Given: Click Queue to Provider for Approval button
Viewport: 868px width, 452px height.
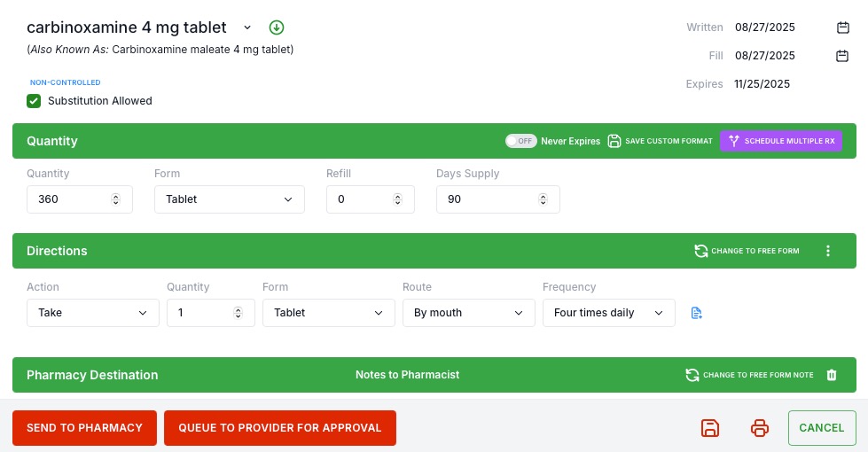Looking at the screenshot, I should pyautogui.click(x=280, y=428).
